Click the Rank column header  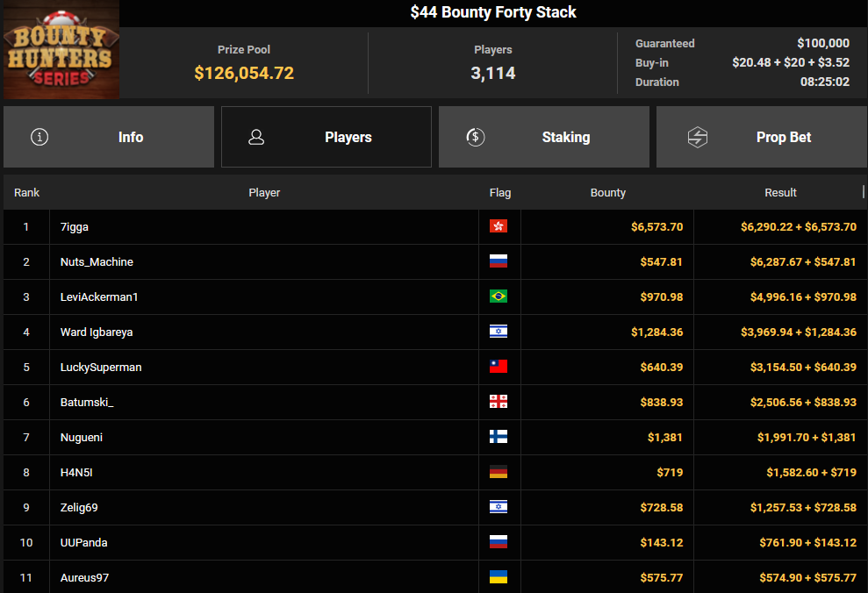click(26, 192)
